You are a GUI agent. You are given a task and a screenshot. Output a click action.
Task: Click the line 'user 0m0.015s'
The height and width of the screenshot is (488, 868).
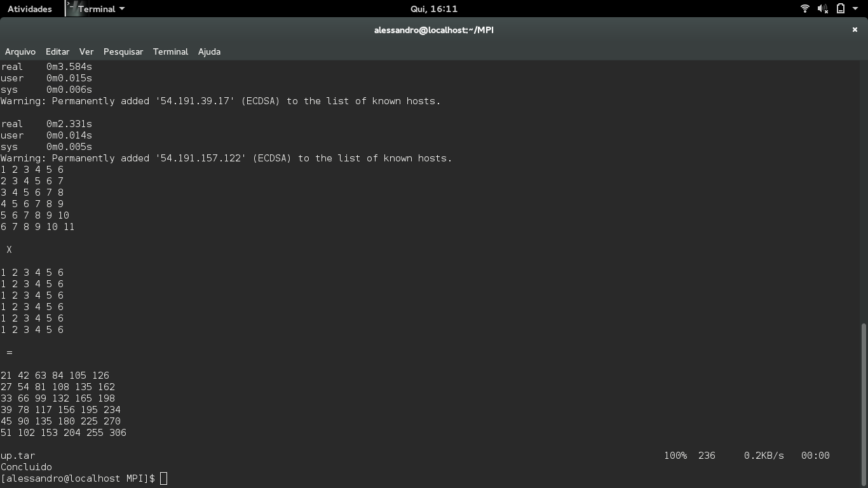click(46, 78)
